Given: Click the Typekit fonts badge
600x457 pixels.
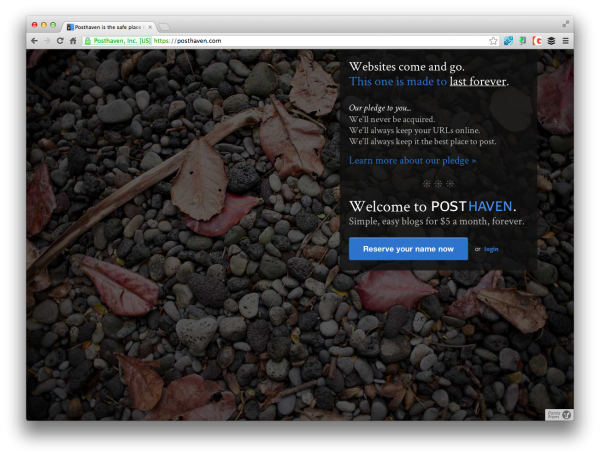Looking at the screenshot, I should pos(559,415).
